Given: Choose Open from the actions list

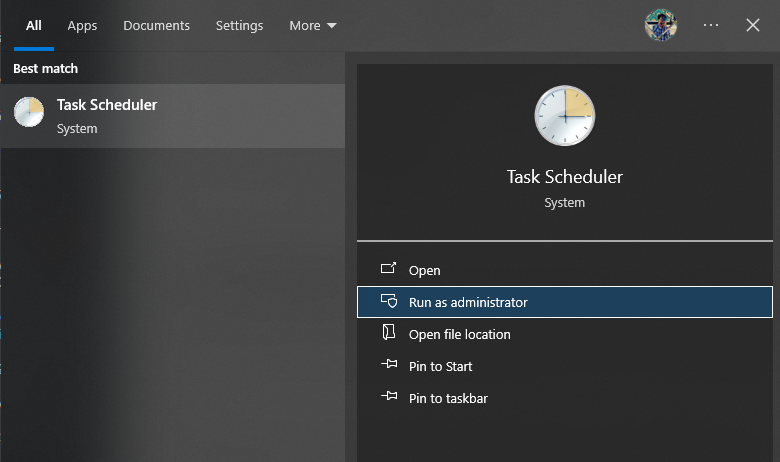Looking at the screenshot, I should [565, 270].
